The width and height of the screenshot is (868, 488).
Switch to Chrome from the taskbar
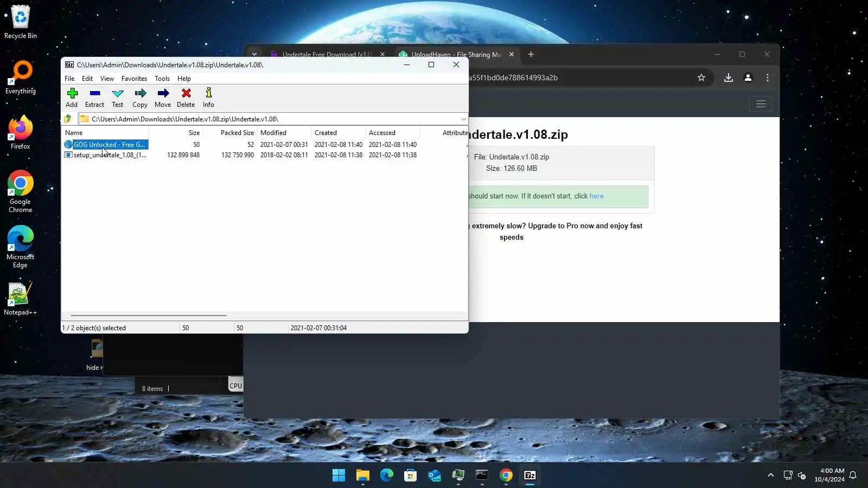tap(506, 476)
